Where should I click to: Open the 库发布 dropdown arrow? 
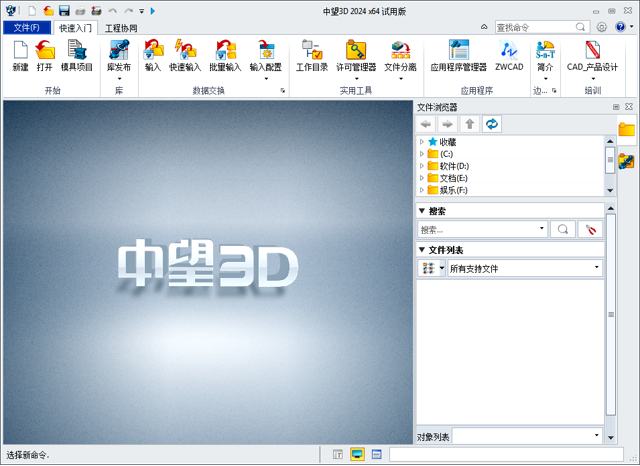pyautogui.click(x=119, y=79)
